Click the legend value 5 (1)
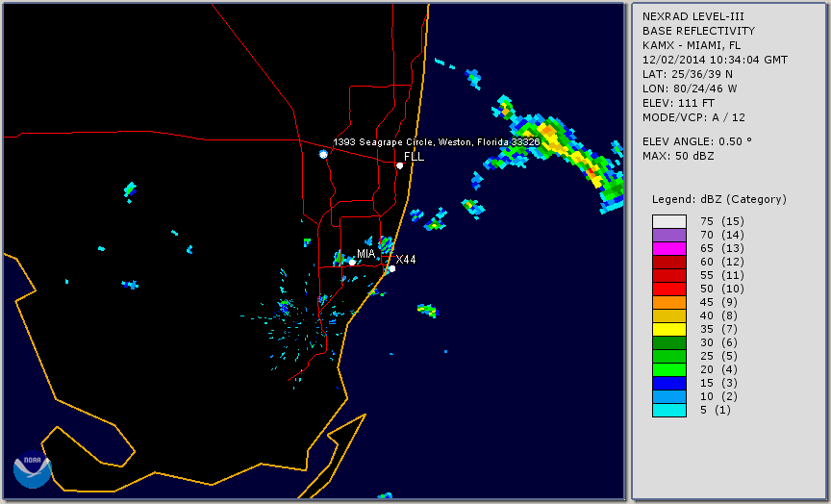The width and height of the screenshot is (831, 504). tap(715, 410)
